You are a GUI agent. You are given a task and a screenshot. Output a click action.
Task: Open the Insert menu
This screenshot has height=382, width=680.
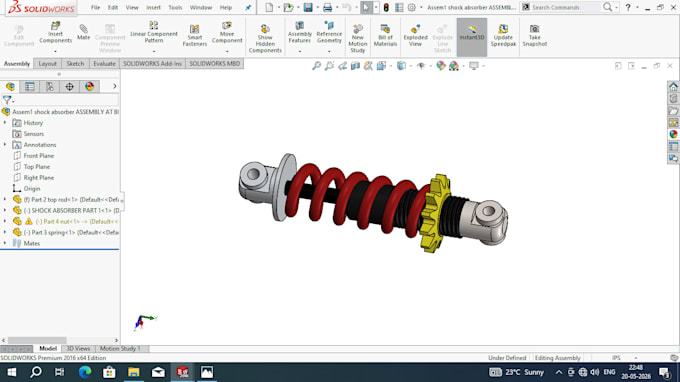[x=153, y=7]
